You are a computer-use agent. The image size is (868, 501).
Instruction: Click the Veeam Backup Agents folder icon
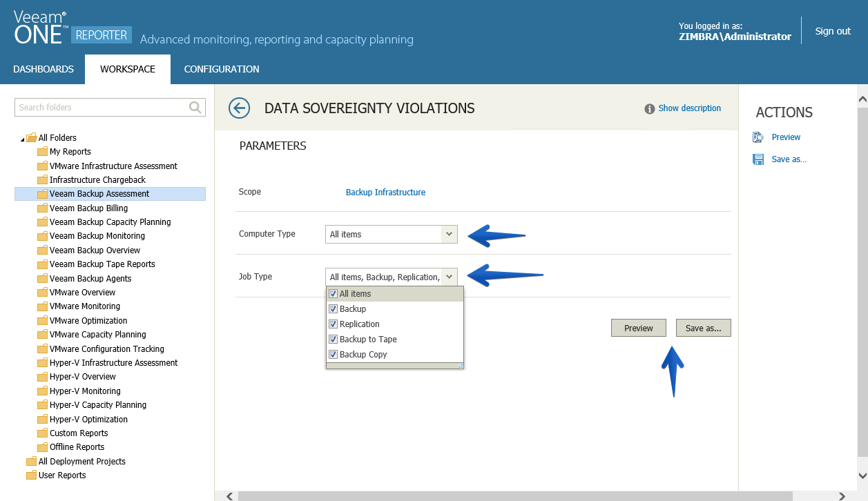pos(43,278)
